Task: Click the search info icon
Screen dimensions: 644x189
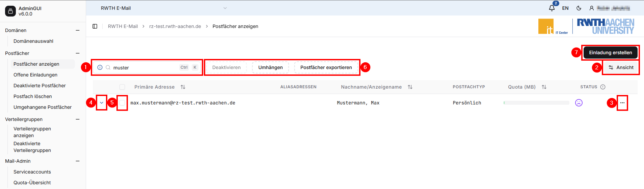Action: [x=100, y=67]
